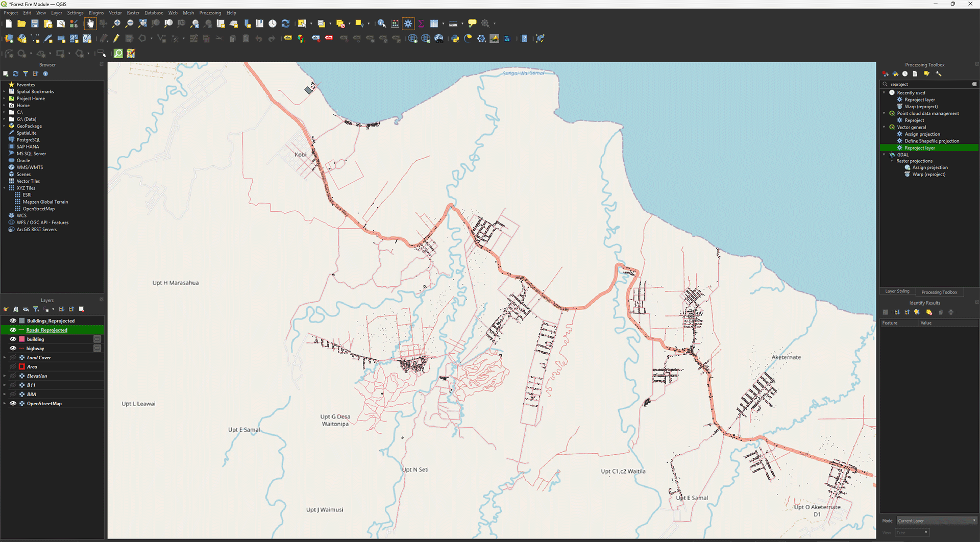Show the Land Cover layer
The width and height of the screenshot is (980, 542).
pyautogui.click(x=13, y=358)
